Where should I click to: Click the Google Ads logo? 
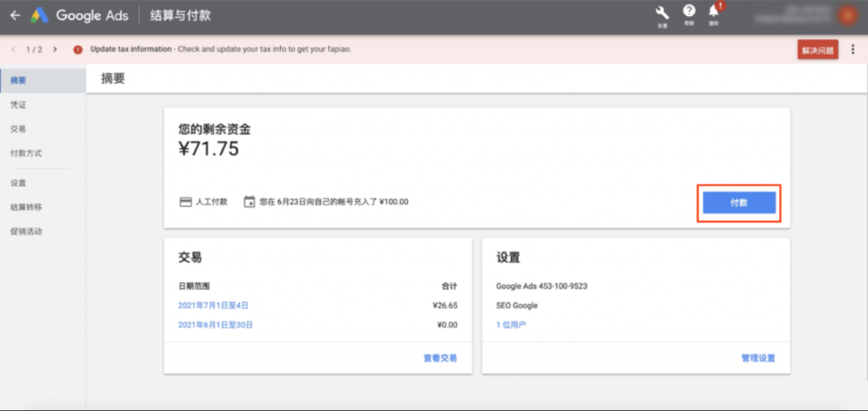pyautogui.click(x=40, y=15)
